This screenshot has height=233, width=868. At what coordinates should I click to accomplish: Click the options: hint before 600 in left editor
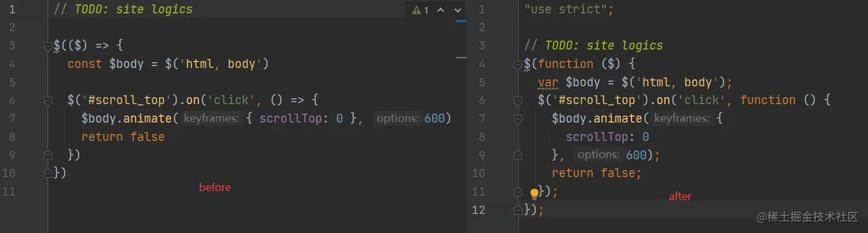[397, 119]
